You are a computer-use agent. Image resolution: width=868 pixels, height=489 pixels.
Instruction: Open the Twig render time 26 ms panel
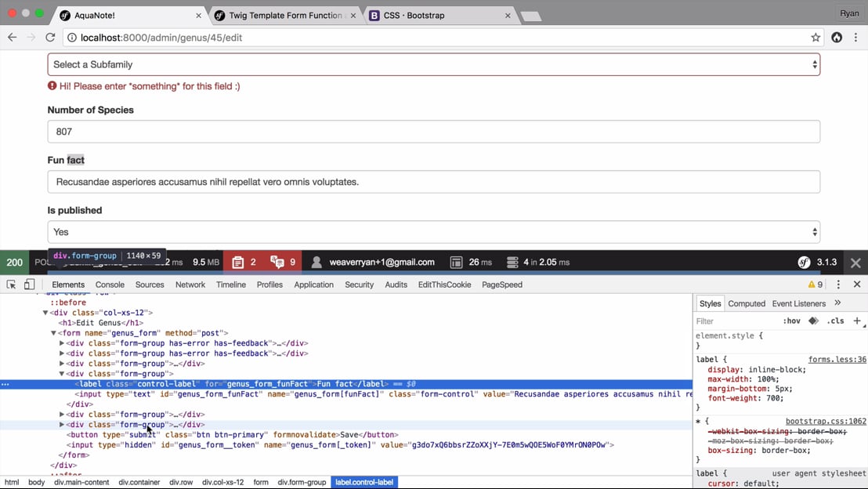tap(471, 263)
